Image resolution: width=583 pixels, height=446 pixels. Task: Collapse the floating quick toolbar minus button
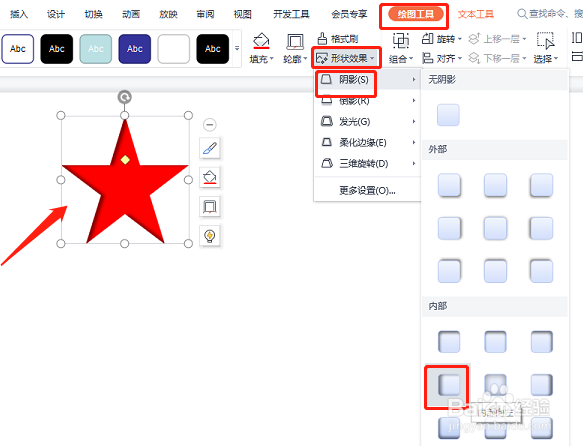click(210, 125)
